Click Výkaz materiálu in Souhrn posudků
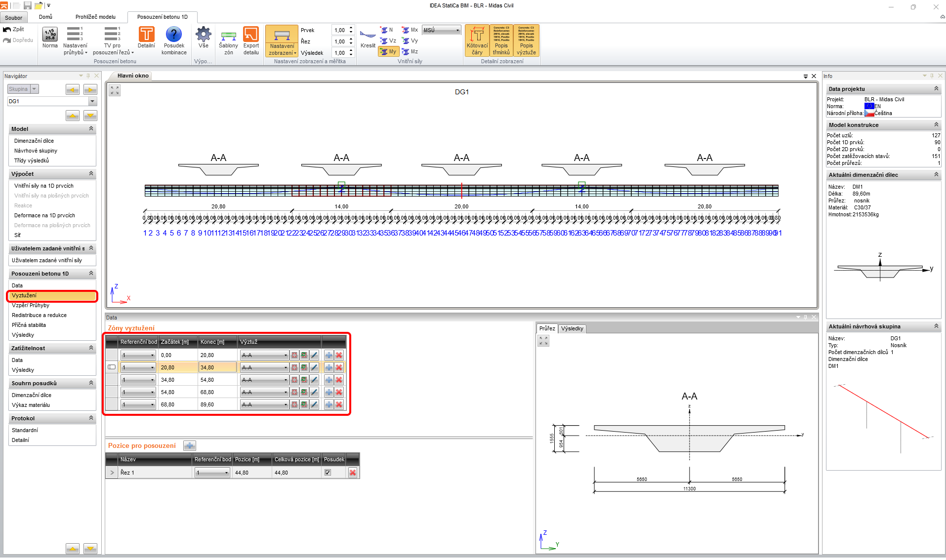 tap(31, 405)
